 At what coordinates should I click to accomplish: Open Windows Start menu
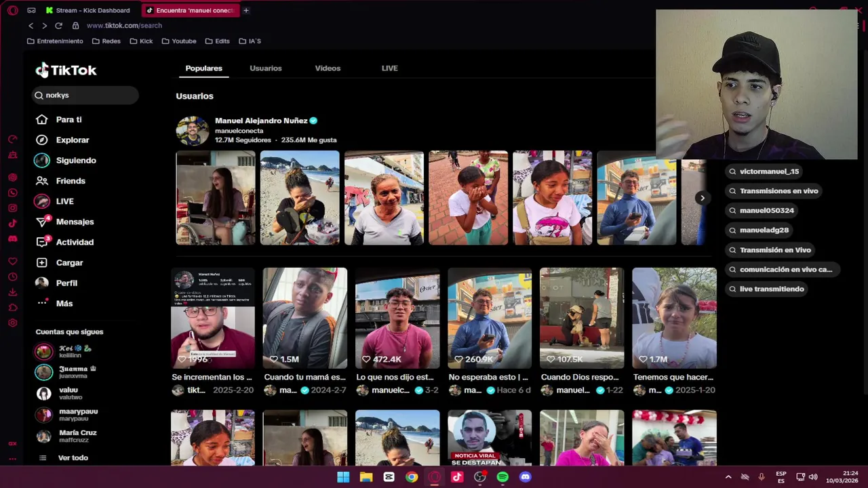[343, 477]
